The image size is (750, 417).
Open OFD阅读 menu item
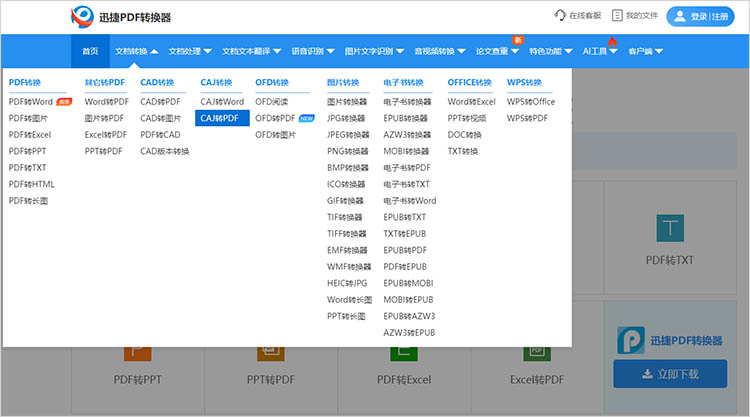pos(272,102)
